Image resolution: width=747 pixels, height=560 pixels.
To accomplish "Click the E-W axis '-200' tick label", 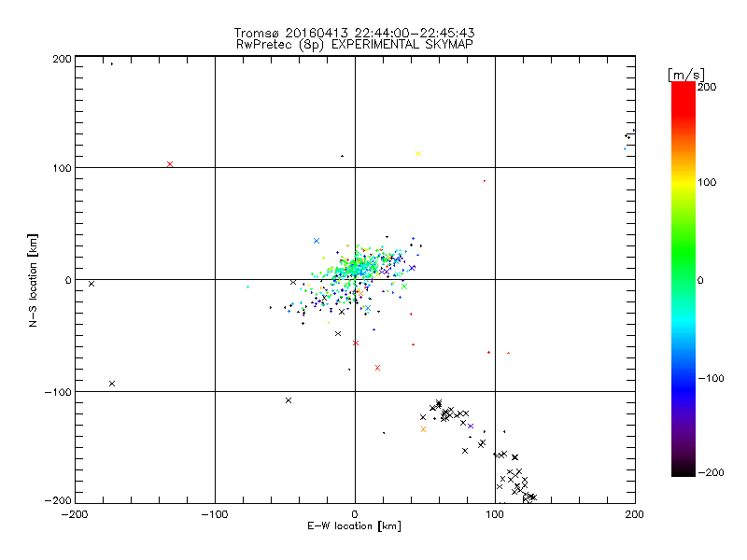I will pos(75,514).
